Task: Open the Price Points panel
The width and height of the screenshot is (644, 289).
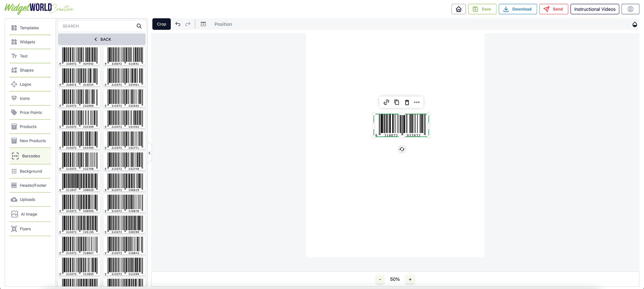Action: pos(30,113)
